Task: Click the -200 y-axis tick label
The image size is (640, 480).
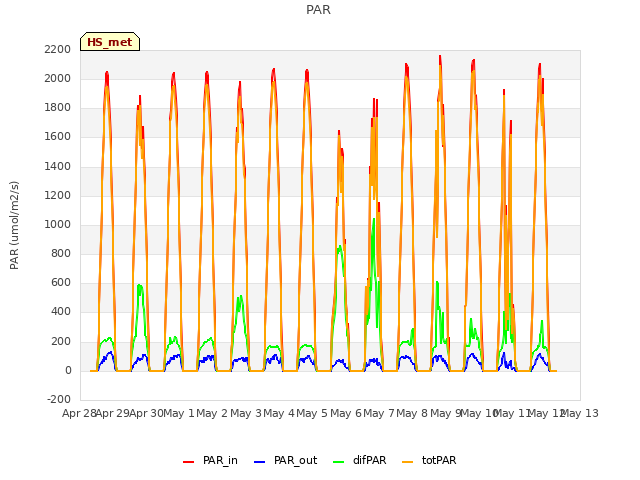Action: [59, 399]
